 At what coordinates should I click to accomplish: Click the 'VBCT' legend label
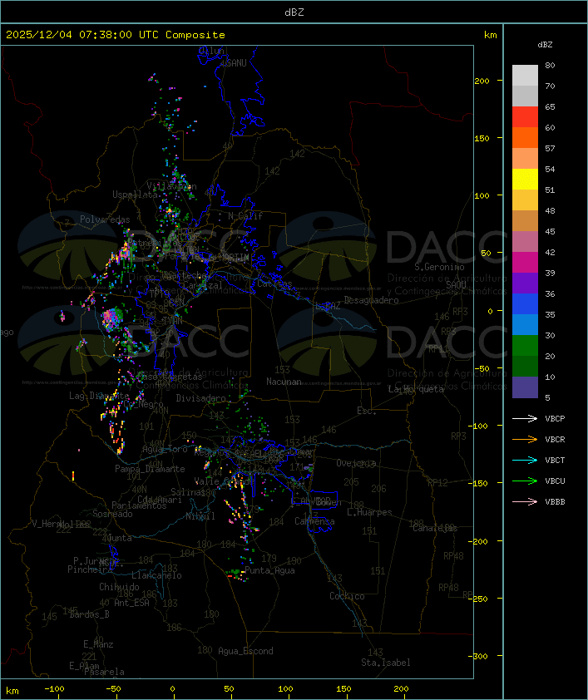coord(555,461)
